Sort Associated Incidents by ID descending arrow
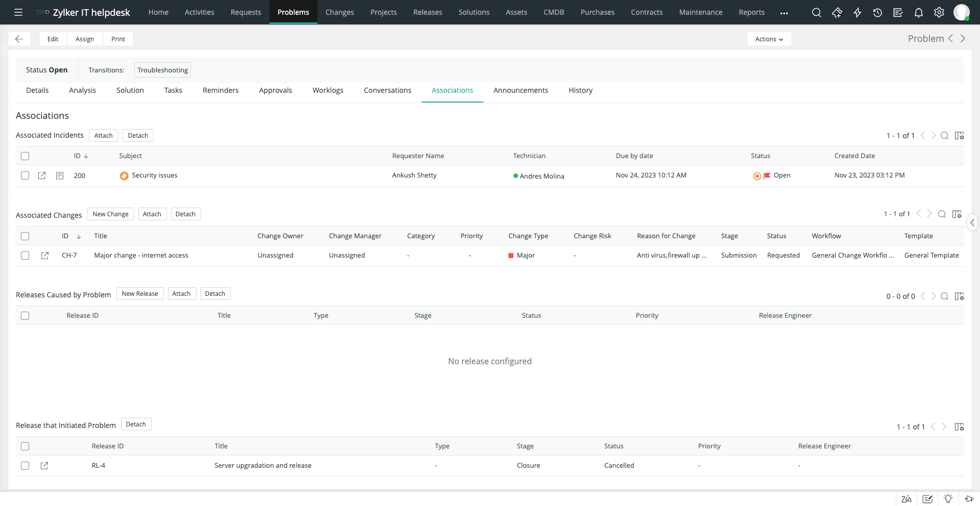This screenshot has width=980, height=506. pos(86,156)
